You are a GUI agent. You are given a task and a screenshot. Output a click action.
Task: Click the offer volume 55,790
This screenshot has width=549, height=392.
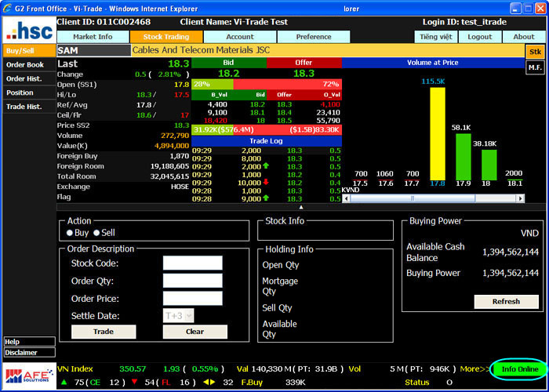click(328, 121)
